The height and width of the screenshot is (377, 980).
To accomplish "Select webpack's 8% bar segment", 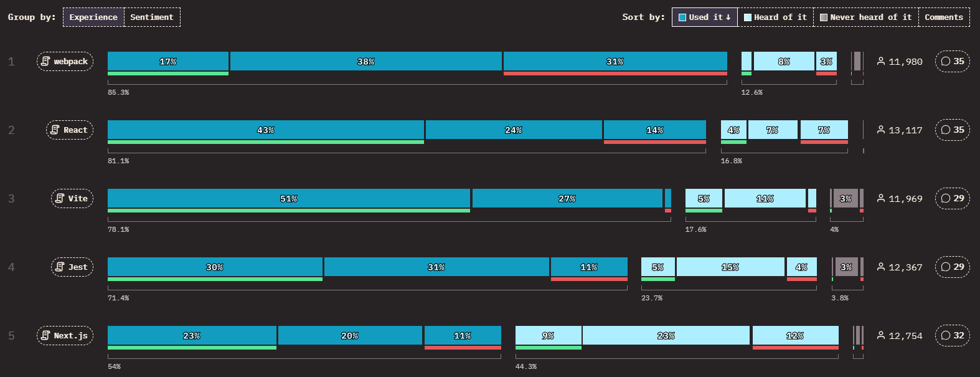I will pos(784,61).
